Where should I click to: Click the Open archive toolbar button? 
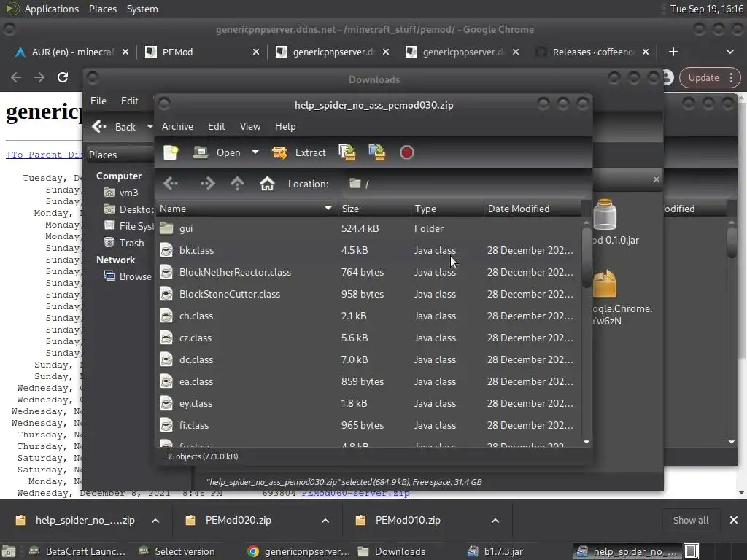(x=217, y=152)
